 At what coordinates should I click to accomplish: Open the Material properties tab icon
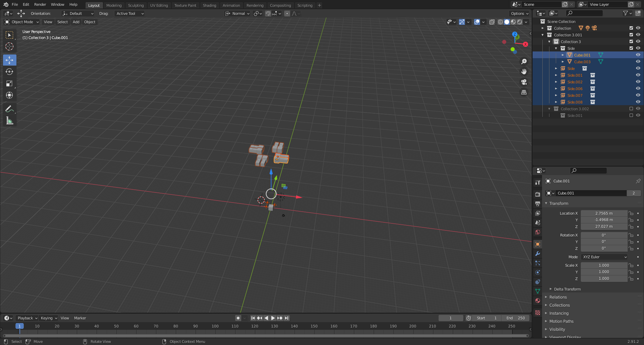tap(538, 301)
